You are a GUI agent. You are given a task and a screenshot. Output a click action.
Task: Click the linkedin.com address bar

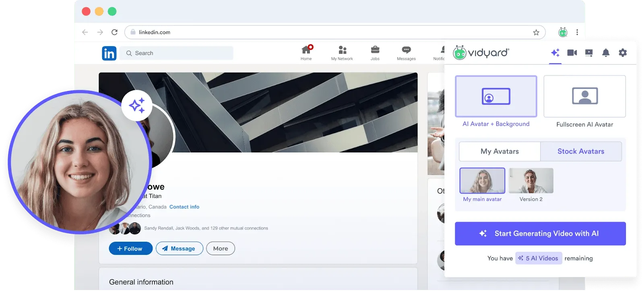click(x=335, y=33)
